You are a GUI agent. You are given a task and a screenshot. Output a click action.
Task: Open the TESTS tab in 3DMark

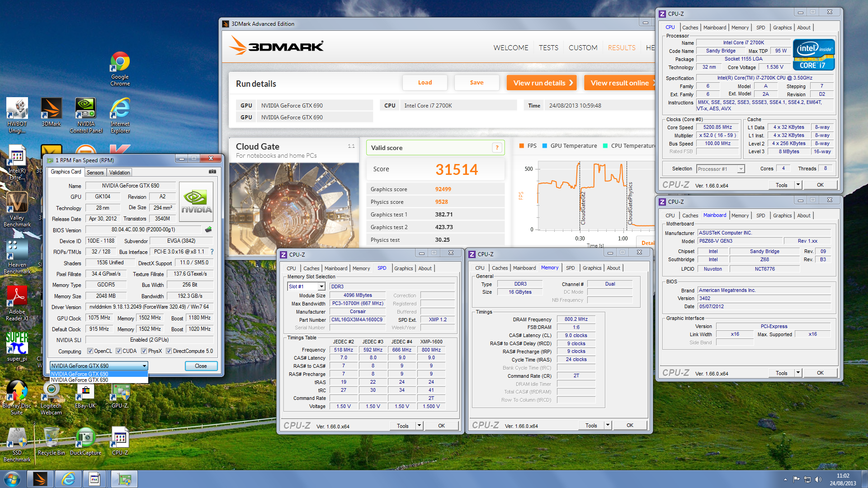tap(548, 47)
